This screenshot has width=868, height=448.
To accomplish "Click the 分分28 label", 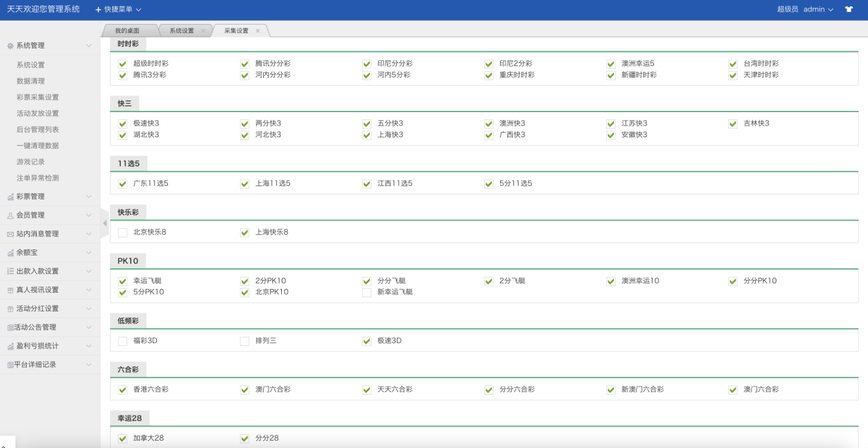I will (267, 438).
